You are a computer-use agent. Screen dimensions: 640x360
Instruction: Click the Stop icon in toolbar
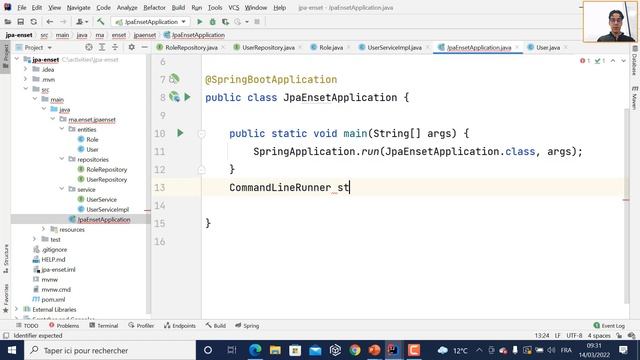257,22
